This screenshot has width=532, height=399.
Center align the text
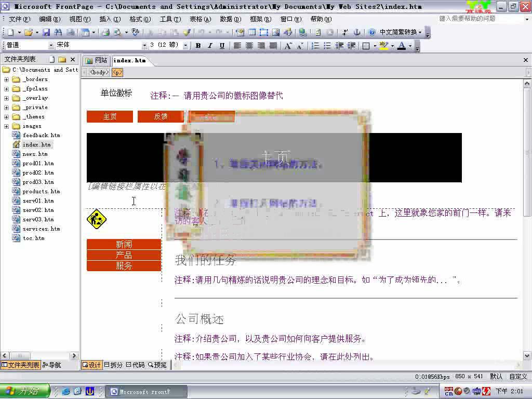pos(249,46)
